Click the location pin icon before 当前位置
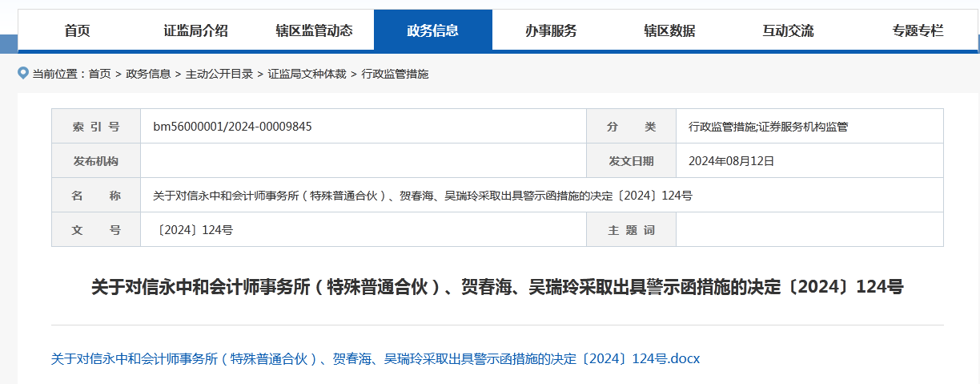The width and height of the screenshot is (980, 384). coord(23,73)
